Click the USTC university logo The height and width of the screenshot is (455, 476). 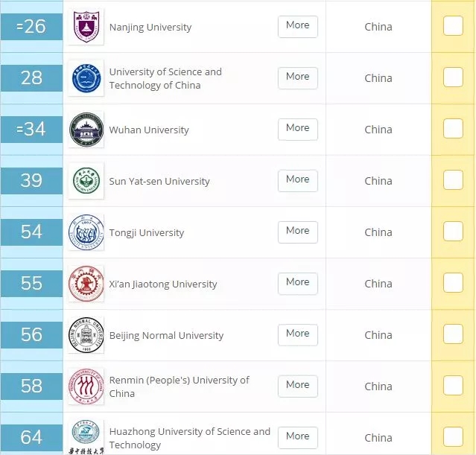pyautogui.click(x=86, y=78)
